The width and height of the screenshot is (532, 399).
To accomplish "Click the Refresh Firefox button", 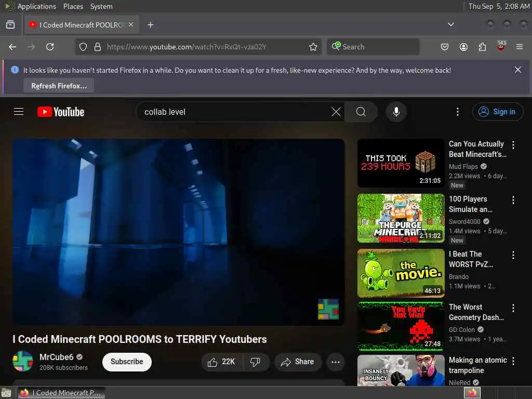I will click(59, 86).
